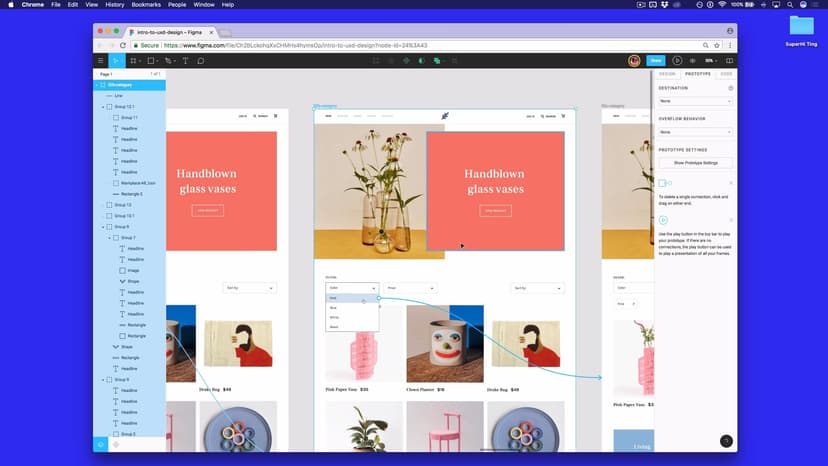Open the Overflow Behavior dropdown
This screenshot has width=828, height=466.
[x=695, y=132]
